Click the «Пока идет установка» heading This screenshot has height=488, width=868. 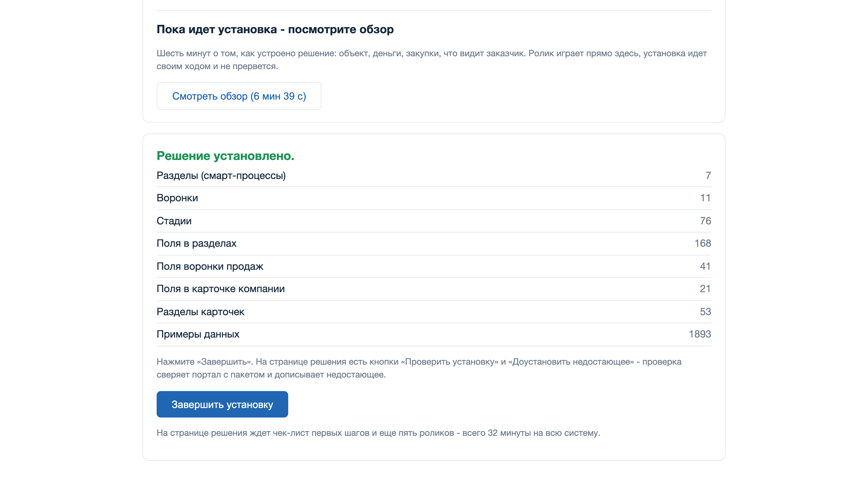275,30
